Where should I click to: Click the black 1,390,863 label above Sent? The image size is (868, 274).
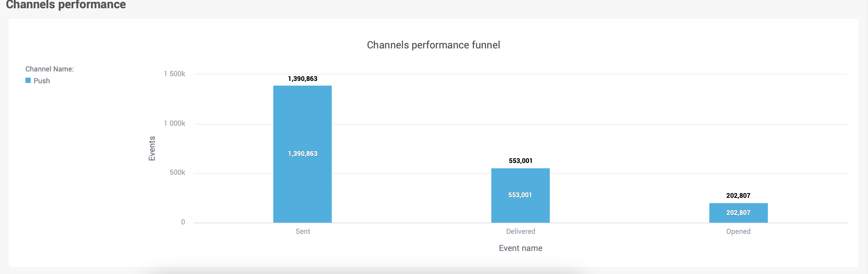click(x=302, y=79)
